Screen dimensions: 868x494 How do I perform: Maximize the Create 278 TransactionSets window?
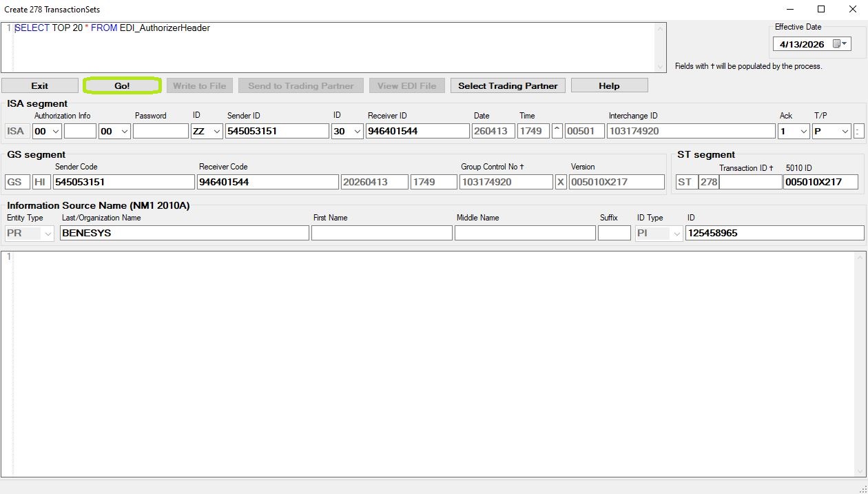click(x=821, y=9)
